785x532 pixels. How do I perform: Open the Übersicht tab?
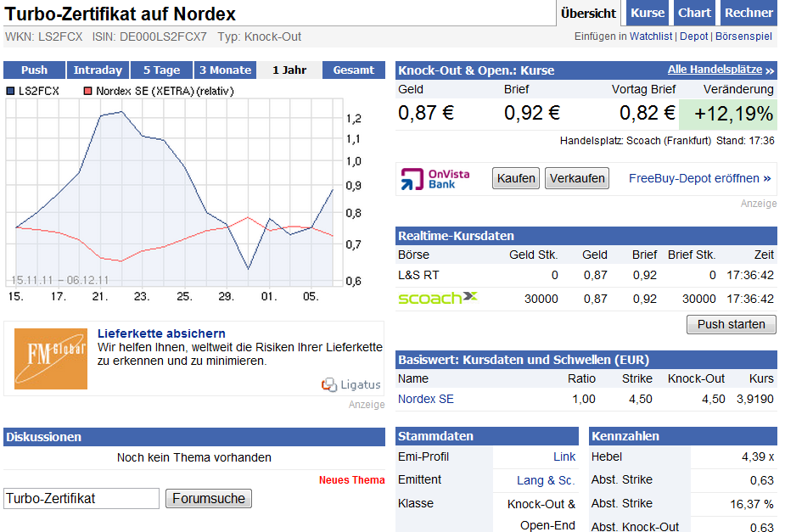tap(588, 13)
